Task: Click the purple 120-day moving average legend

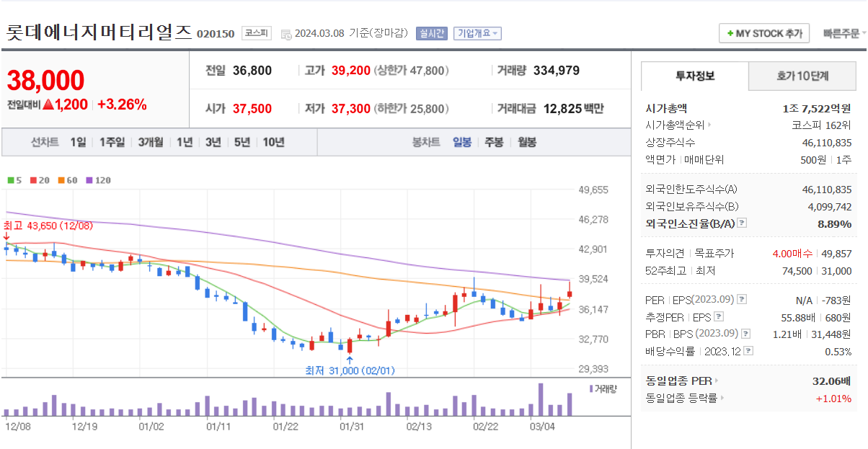Action: coord(98,180)
